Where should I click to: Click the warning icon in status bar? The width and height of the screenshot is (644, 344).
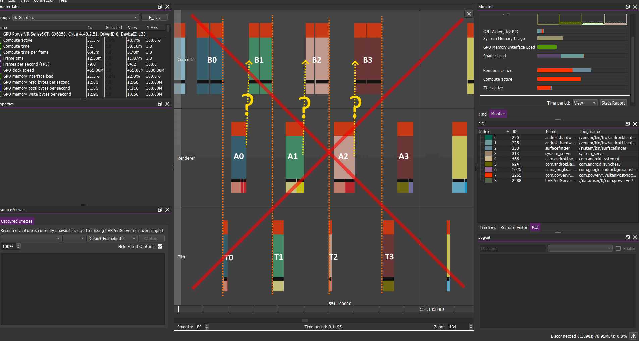634,336
